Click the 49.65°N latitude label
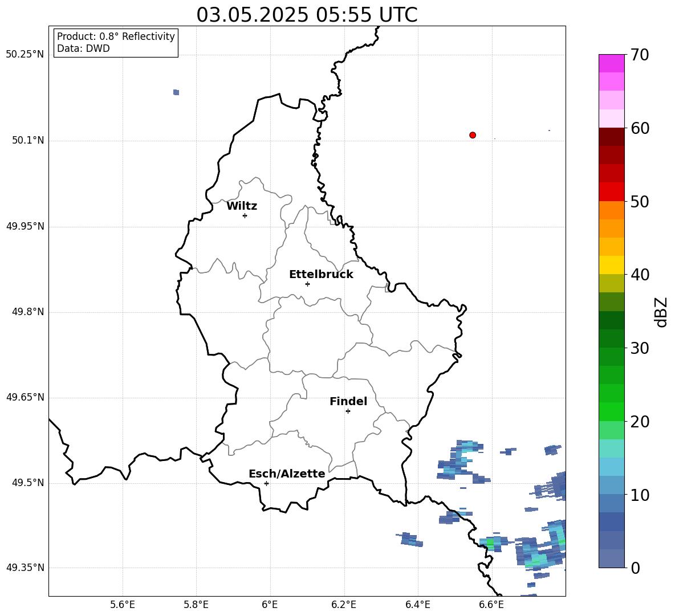Image resolution: width=675 pixels, height=616 pixels. click(25, 397)
